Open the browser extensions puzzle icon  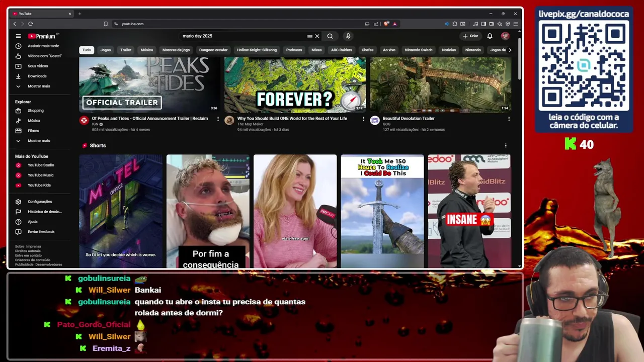coord(455,24)
